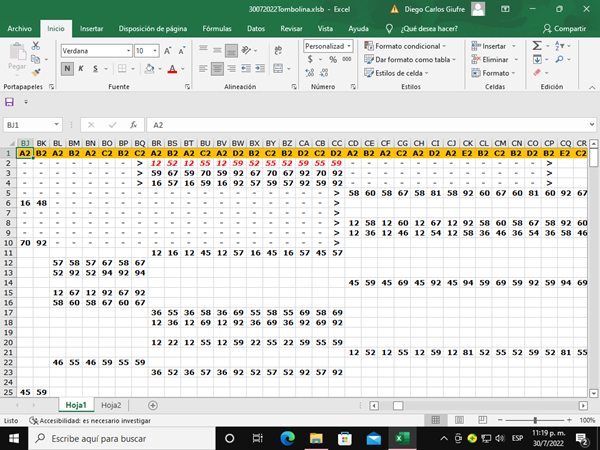Open the Fórmulas ribbon tab

point(217,29)
